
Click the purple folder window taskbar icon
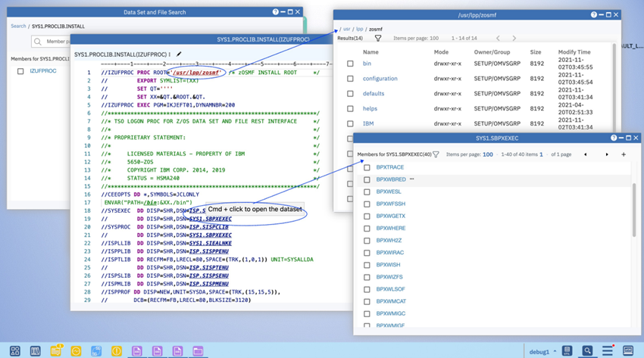tap(198, 351)
